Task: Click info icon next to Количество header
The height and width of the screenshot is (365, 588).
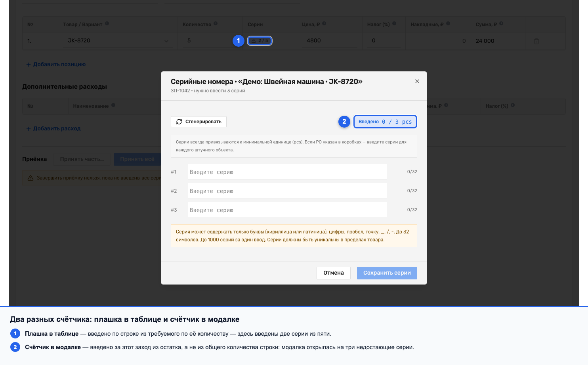Action: pos(216,24)
